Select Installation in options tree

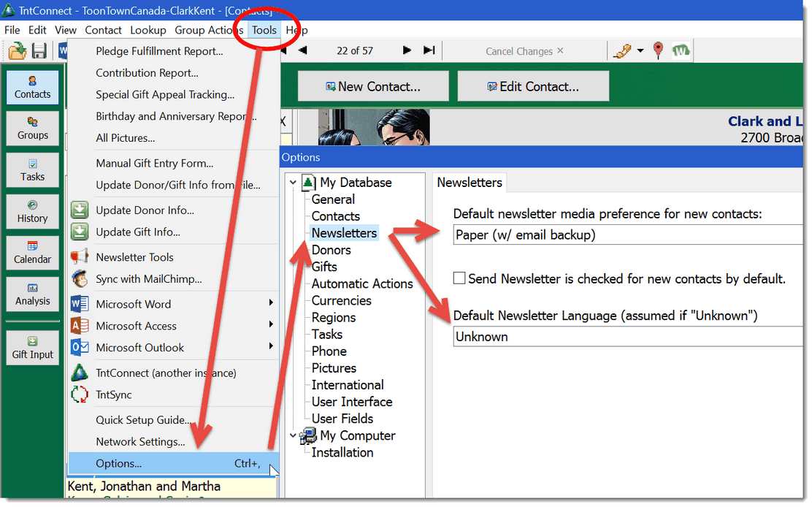pos(342,453)
